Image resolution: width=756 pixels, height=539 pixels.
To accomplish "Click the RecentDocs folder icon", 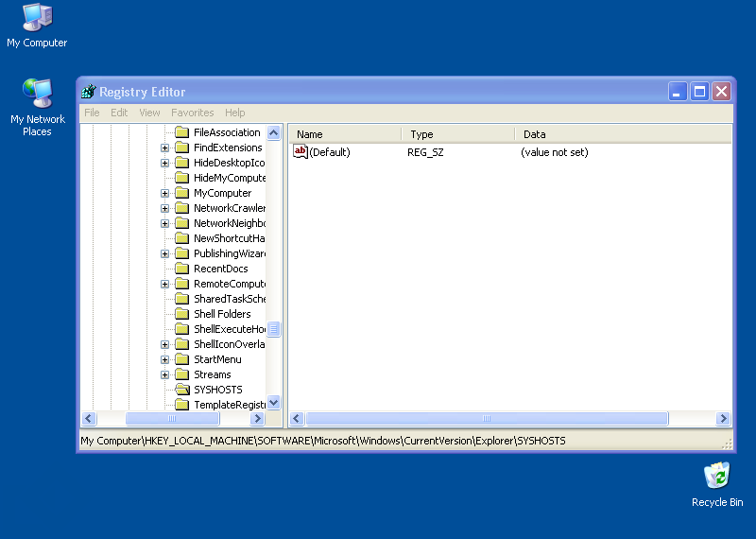I will [x=182, y=269].
